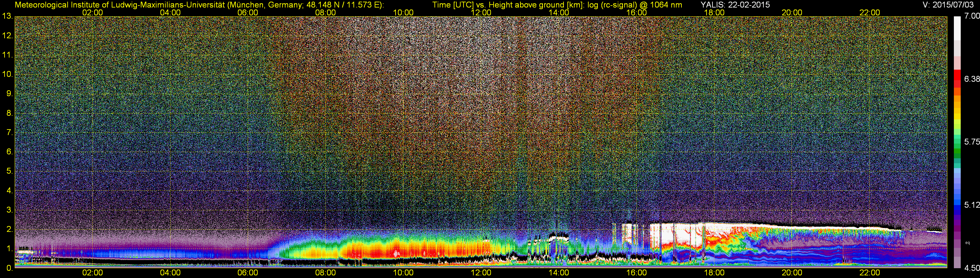Click the 9. km height axis label
This screenshot has height=278, width=980.
[10, 94]
